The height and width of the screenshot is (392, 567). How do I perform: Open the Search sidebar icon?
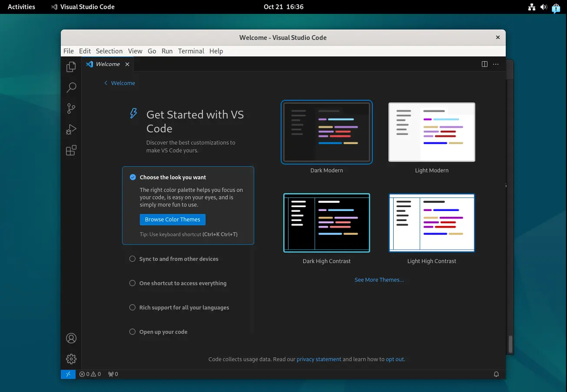click(71, 87)
